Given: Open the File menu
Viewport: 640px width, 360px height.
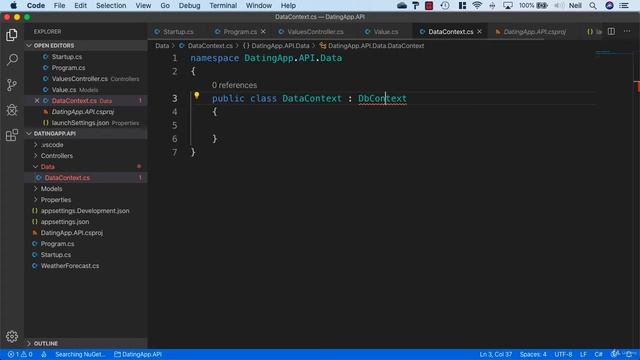Looking at the screenshot, I should tap(59, 5).
